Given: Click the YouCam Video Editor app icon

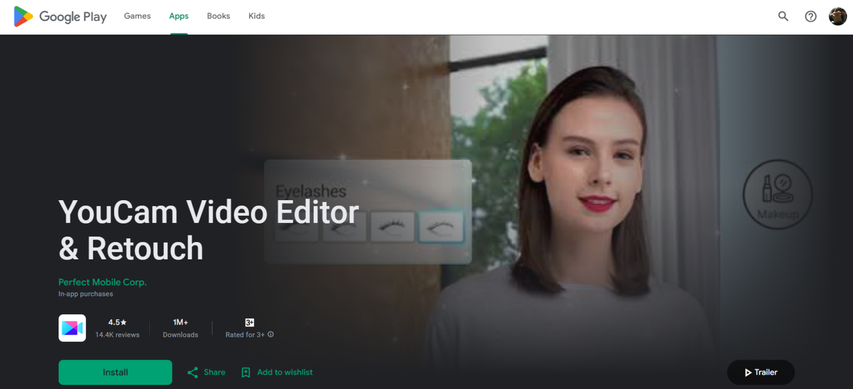Looking at the screenshot, I should (72, 328).
